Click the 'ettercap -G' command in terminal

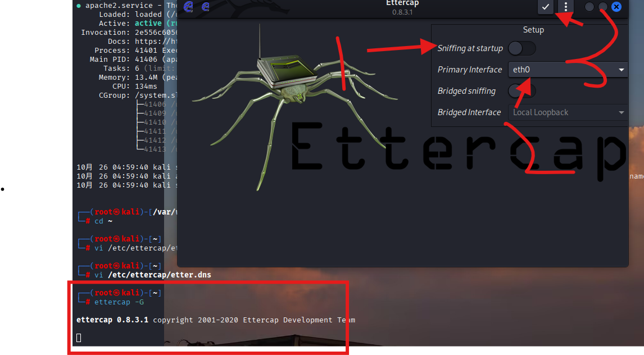[x=119, y=302]
